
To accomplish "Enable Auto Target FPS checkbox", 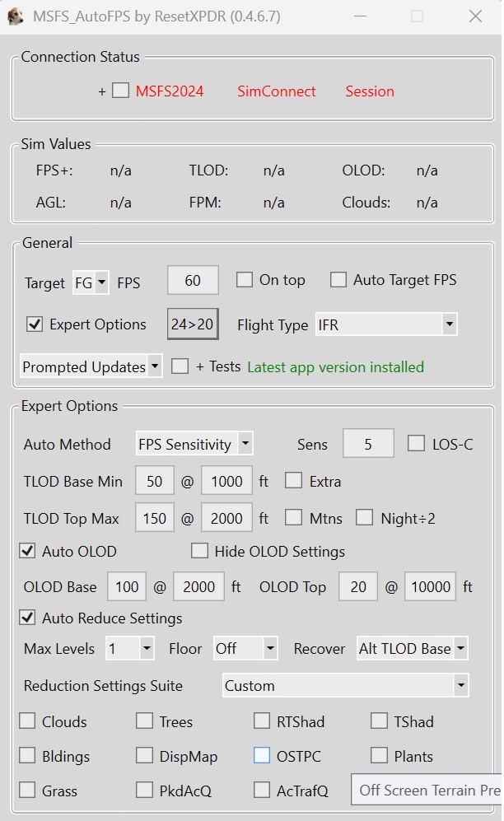I will [x=338, y=280].
